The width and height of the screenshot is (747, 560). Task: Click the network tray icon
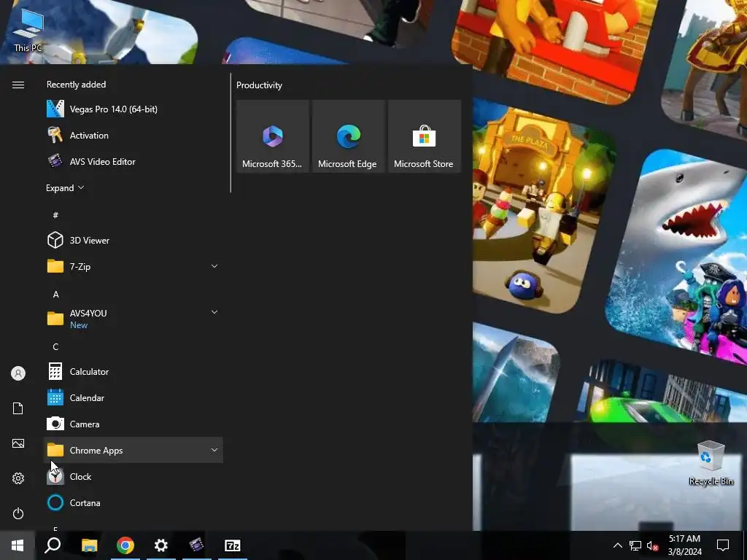pyautogui.click(x=635, y=545)
